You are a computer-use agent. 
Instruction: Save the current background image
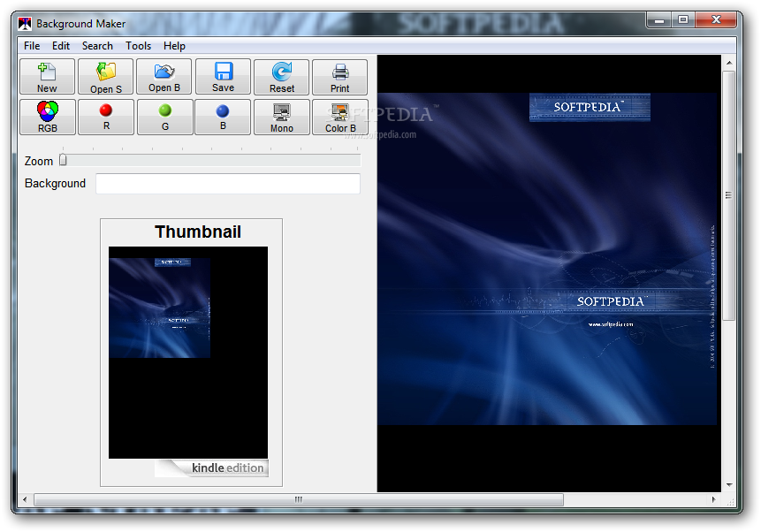point(223,77)
